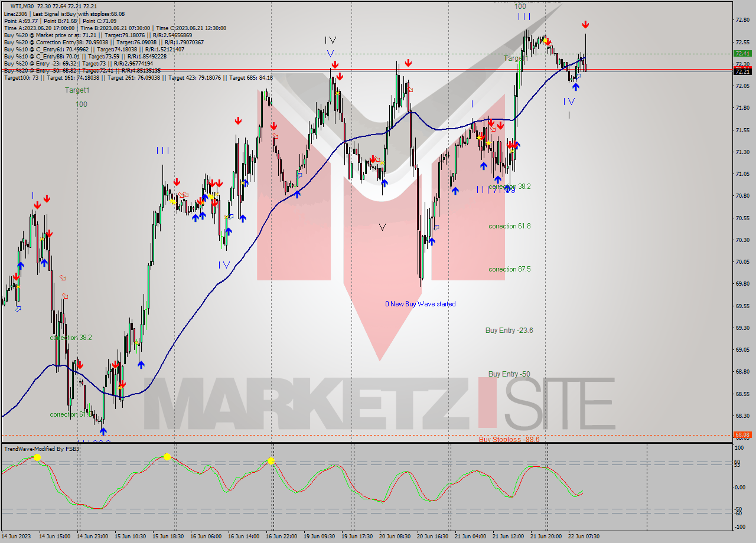Click the 'Last Signal is:Buy with stoploss:68.08' line

(79, 14)
